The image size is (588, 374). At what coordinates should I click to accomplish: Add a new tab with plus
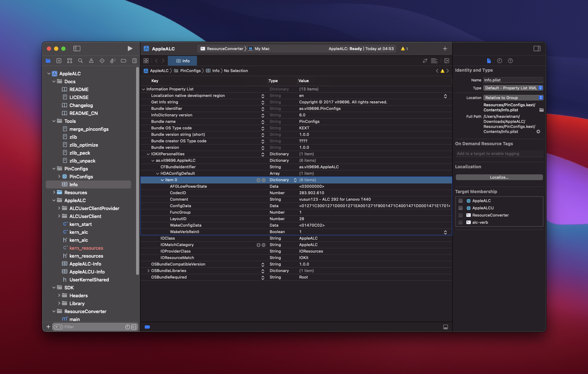[445, 49]
